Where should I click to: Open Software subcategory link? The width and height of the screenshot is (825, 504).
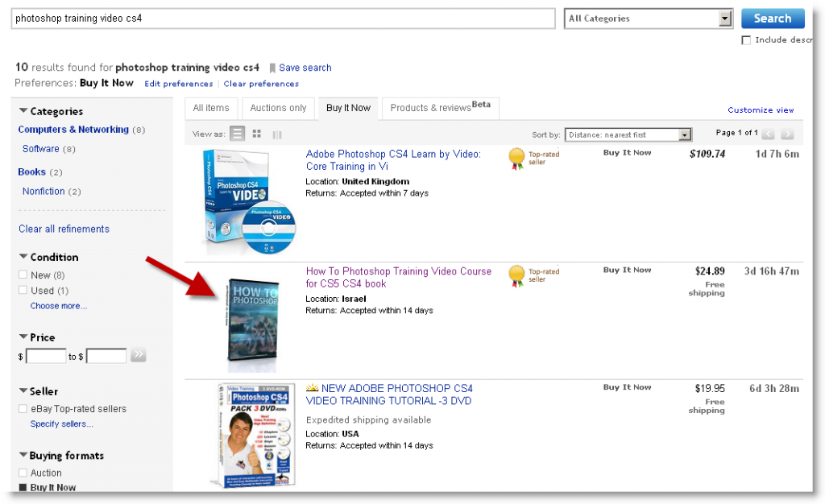pos(40,149)
